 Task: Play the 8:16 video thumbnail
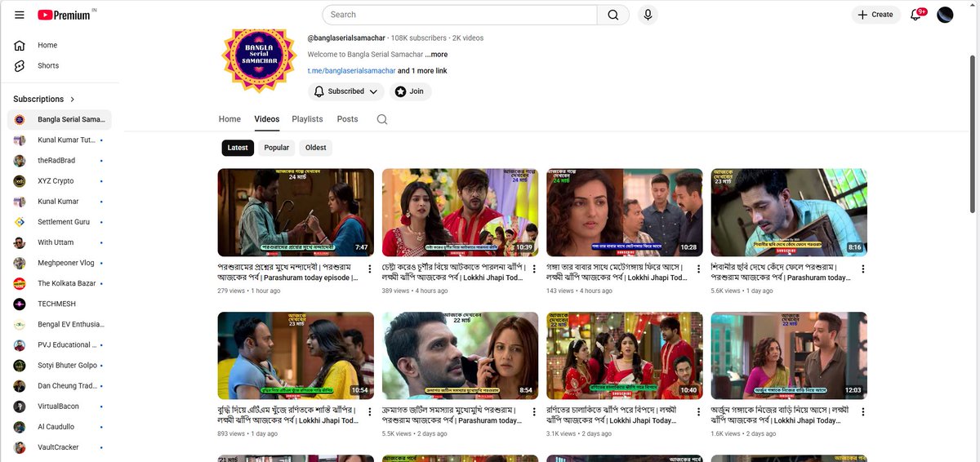tap(789, 212)
